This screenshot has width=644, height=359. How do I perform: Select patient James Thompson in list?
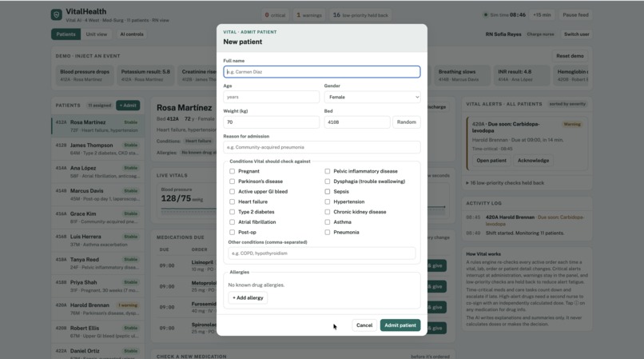tap(97, 149)
